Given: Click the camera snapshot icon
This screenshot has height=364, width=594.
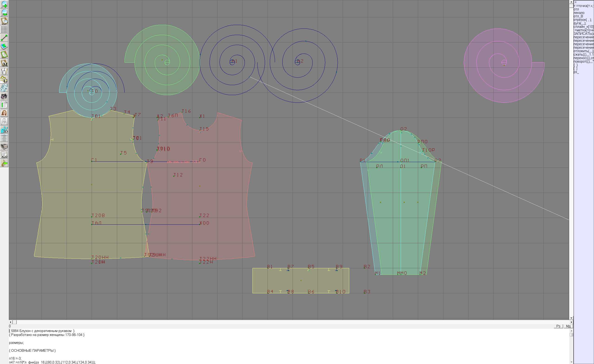Looking at the screenshot, I should [x=4, y=96].
